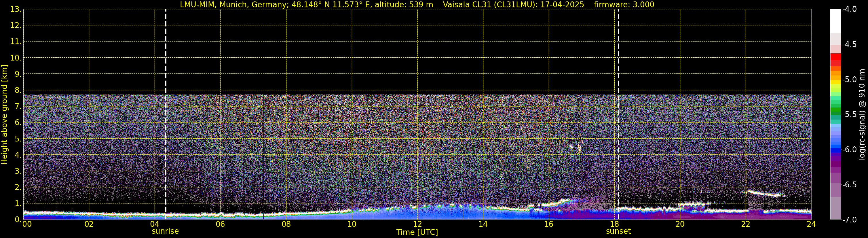Select the height axis tick "4."
Image resolution: width=868 pixels, height=238 pixels.
tap(18, 155)
